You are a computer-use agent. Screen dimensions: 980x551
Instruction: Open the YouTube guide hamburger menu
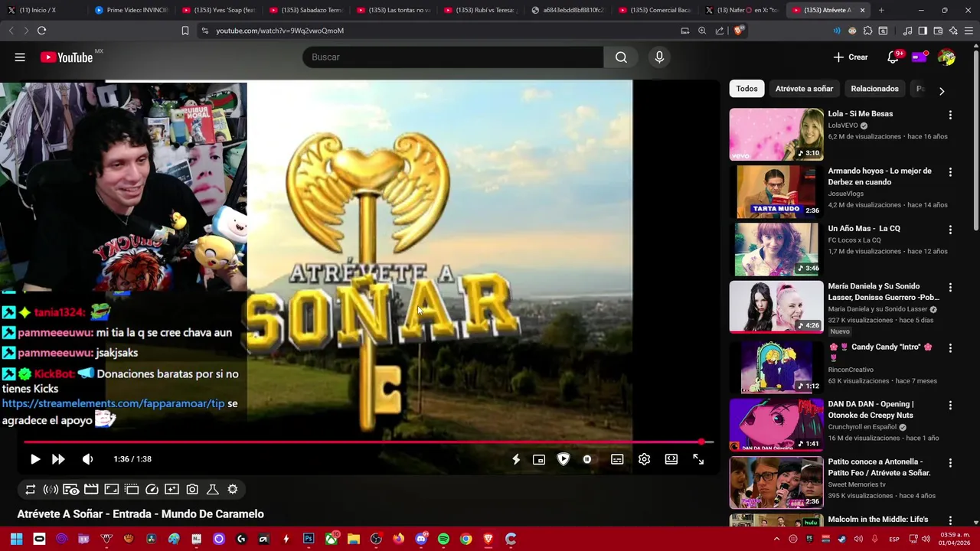(20, 57)
